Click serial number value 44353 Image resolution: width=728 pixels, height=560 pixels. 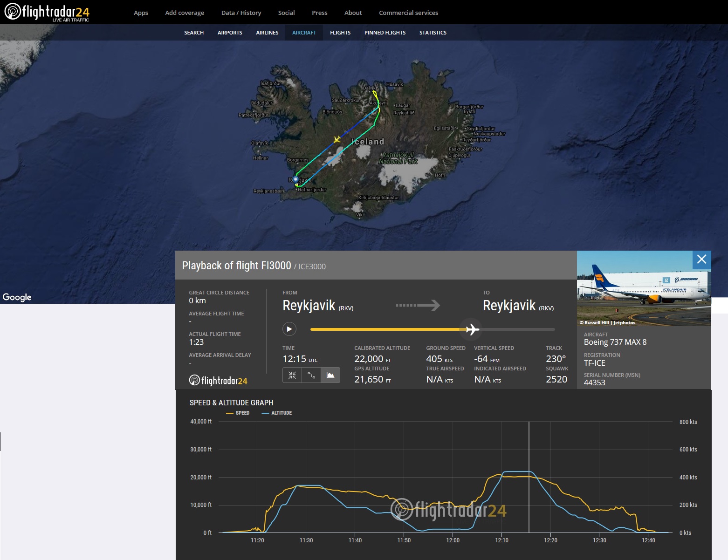point(595,382)
